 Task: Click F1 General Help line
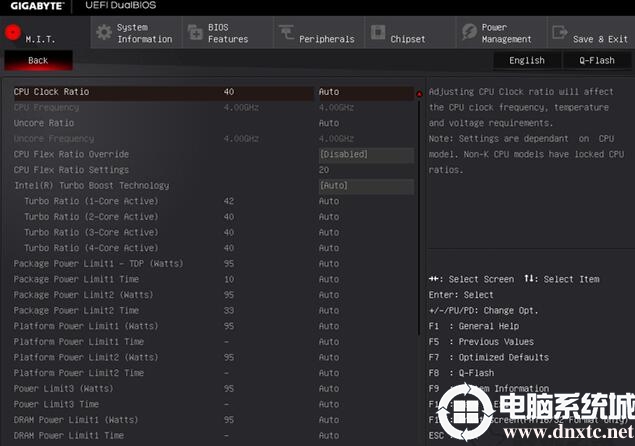[x=474, y=326]
